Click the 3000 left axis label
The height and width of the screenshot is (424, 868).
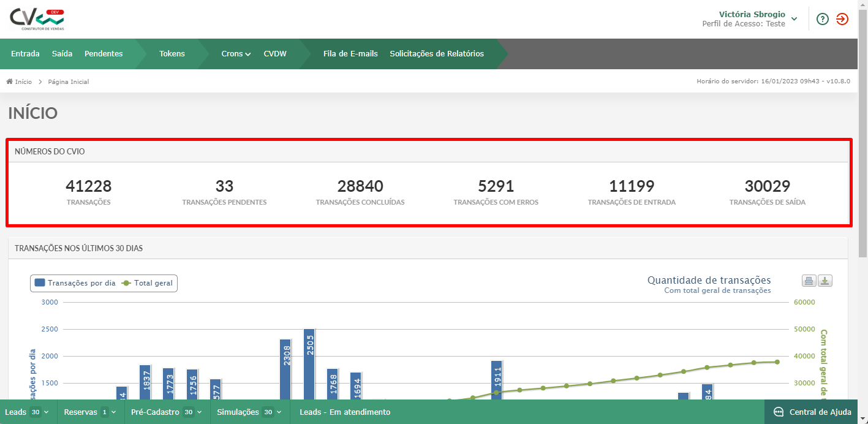50,302
